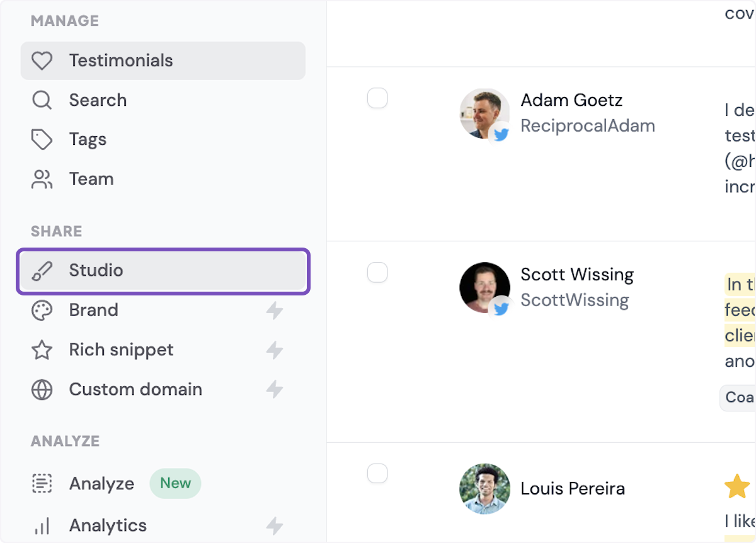Screen dimensions: 756x543
Task: Check the Louis Pereira testimonial checkbox
Action: [x=377, y=473]
